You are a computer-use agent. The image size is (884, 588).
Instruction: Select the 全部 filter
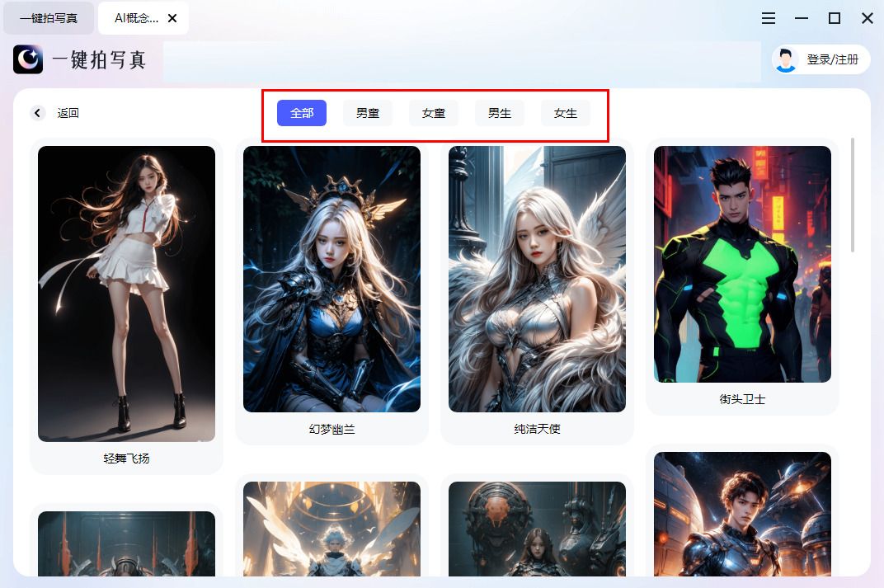[302, 113]
